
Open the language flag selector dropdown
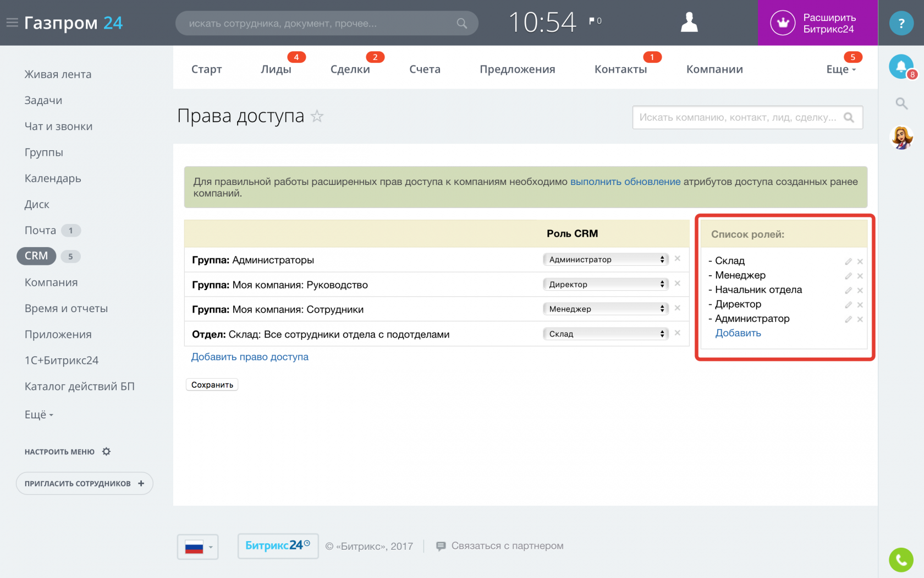pos(198,547)
